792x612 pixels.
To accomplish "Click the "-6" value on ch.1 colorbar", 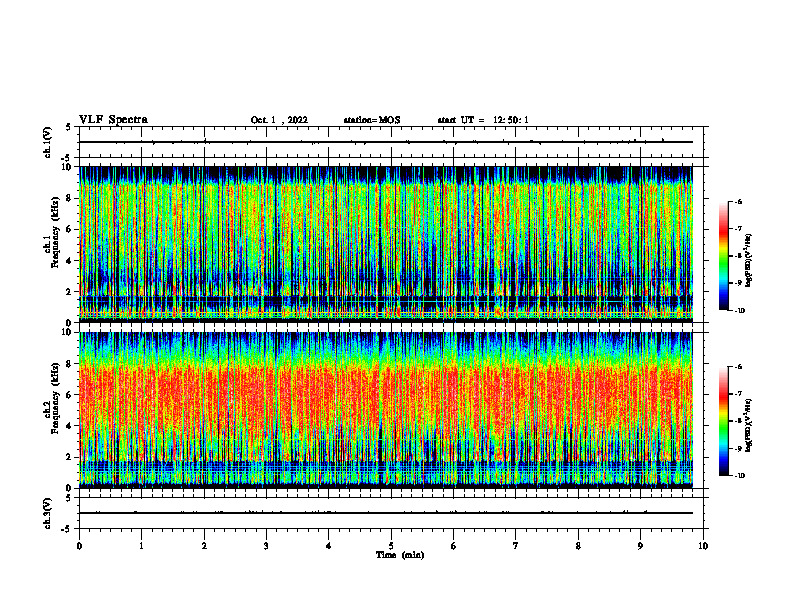I will tap(738, 201).
